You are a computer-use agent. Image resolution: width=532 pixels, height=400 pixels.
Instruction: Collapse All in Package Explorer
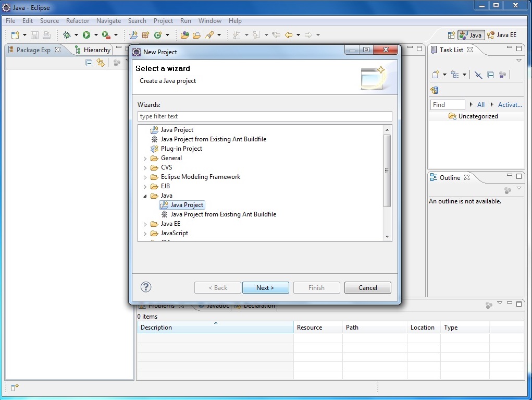click(x=89, y=63)
